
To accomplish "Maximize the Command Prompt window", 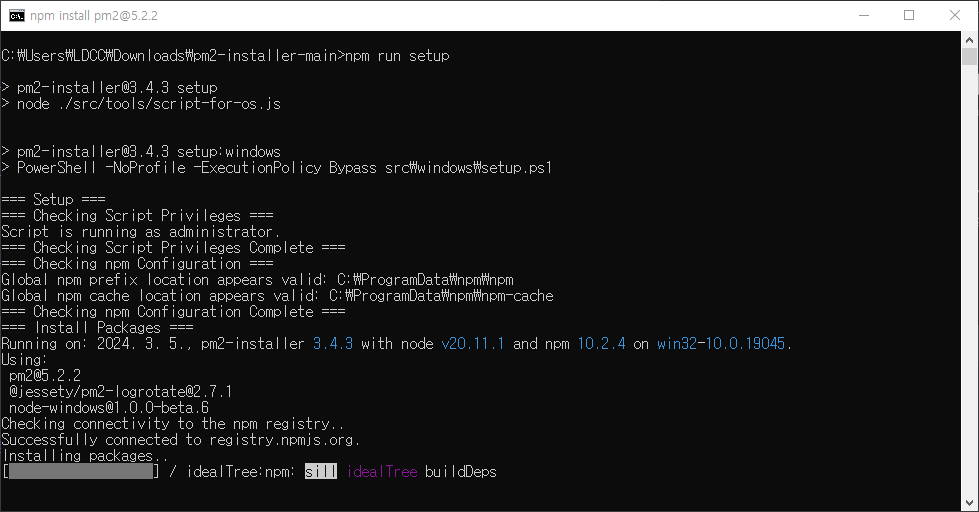I will tap(909, 16).
